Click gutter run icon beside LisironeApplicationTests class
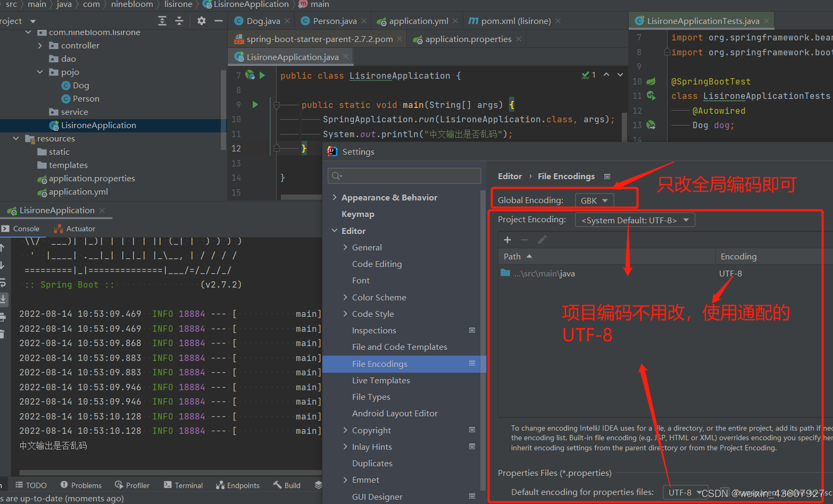The width and height of the screenshot is (833, 504). pyautogui.click(x=651, y=96)
